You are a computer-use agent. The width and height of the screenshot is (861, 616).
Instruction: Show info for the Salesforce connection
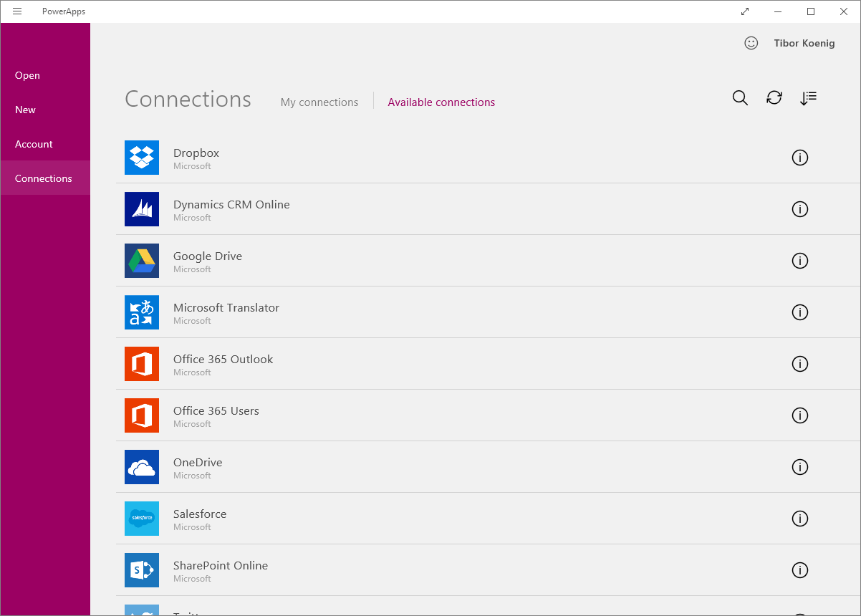tap(800, 519)
